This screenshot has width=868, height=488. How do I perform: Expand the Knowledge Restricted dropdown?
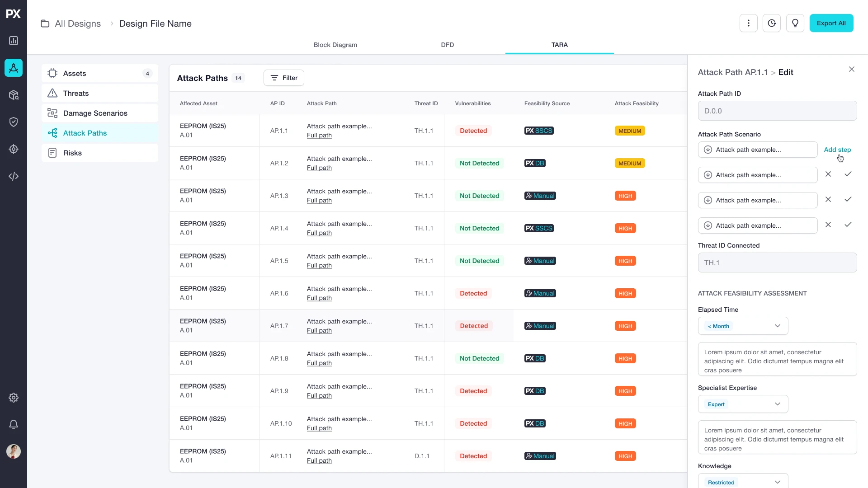point(743,481)
